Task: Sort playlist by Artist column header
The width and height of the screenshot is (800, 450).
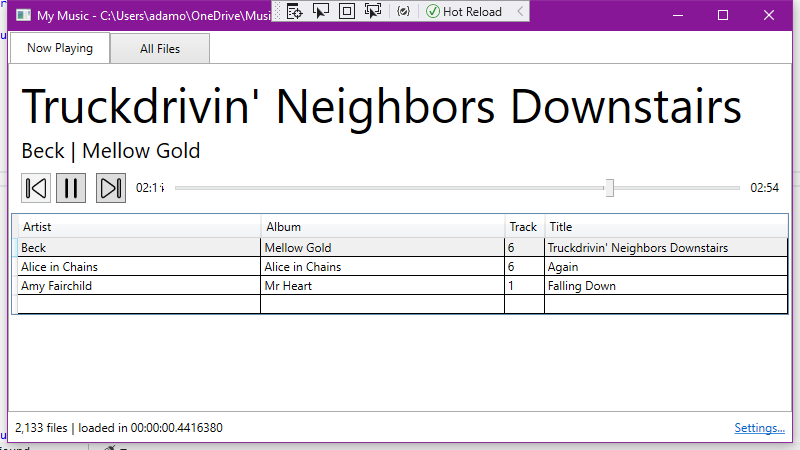Action: [139, 227]
